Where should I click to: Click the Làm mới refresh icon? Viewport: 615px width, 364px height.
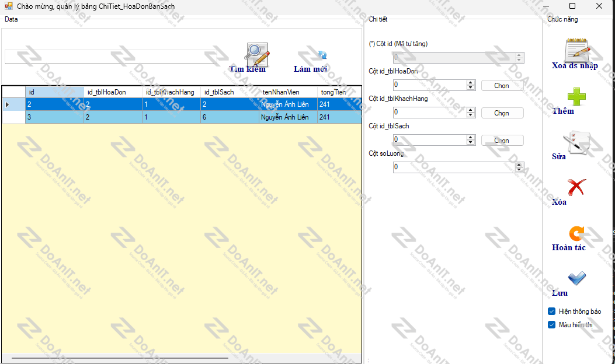(322, 55)
